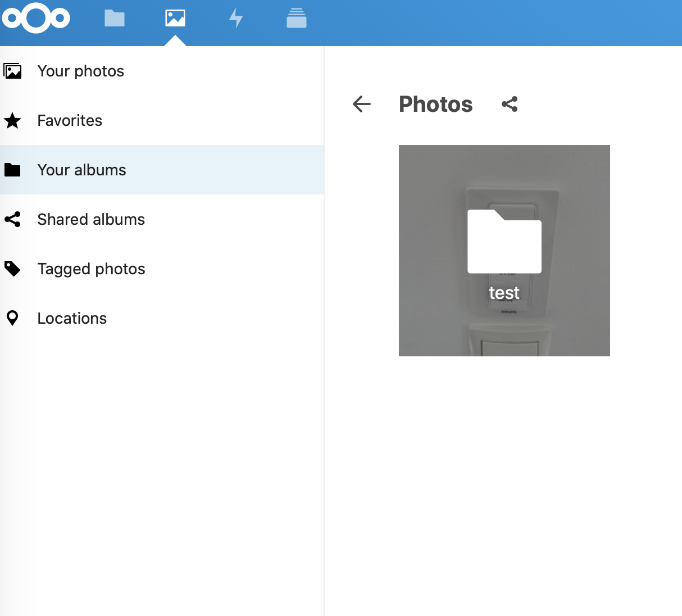Select Your albums in sidebar
This screenshot has height=616, width=682.
tap(162, 170)
